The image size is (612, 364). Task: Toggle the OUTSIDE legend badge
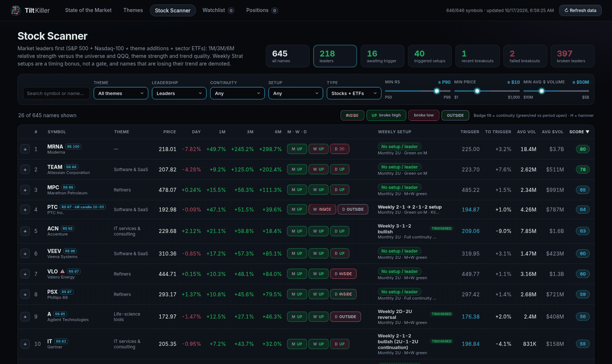pos(455,115)
